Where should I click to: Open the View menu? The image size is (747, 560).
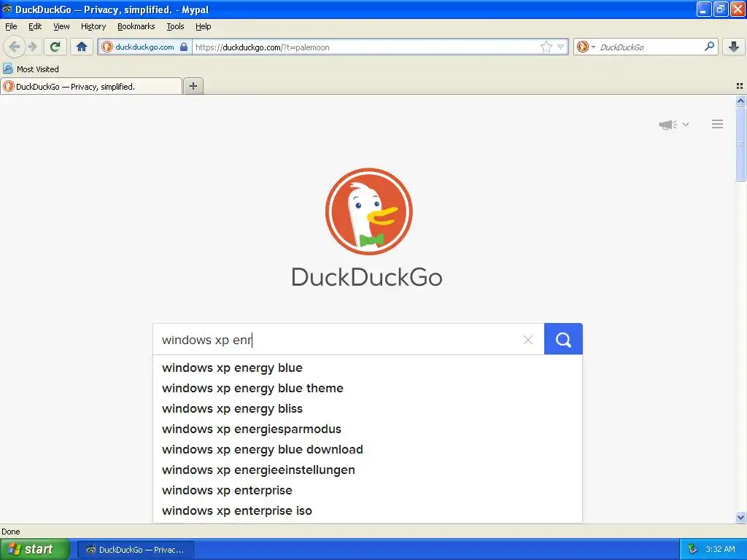(x=61, y=26)
